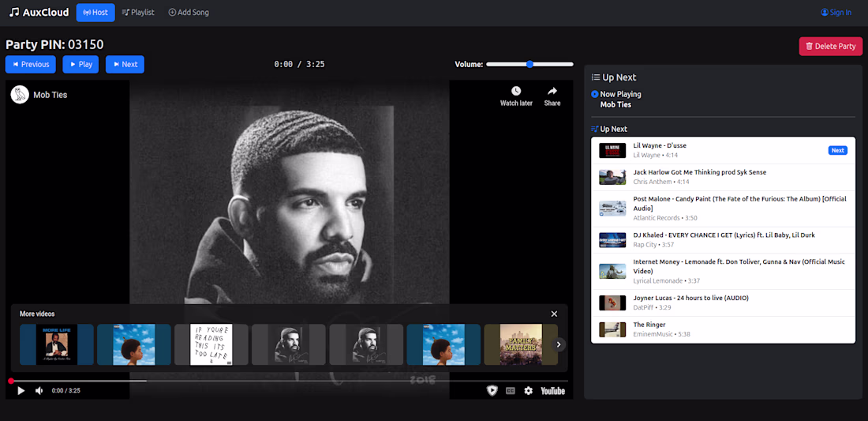Click Joyner Lucas song thumbnail image
The height and width of the screenshot is (421, 868).
[612, 303]
